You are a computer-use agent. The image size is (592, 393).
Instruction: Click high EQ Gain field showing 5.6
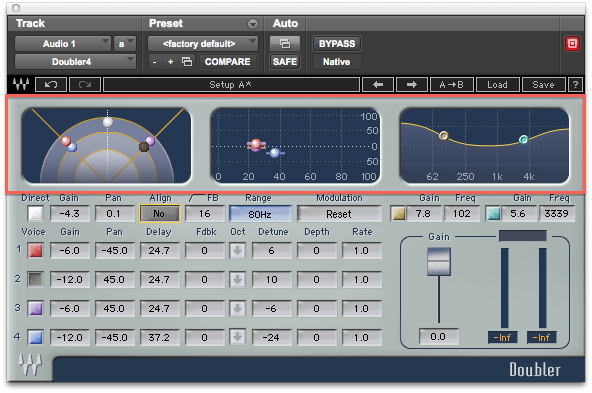[x=519, y=214]
